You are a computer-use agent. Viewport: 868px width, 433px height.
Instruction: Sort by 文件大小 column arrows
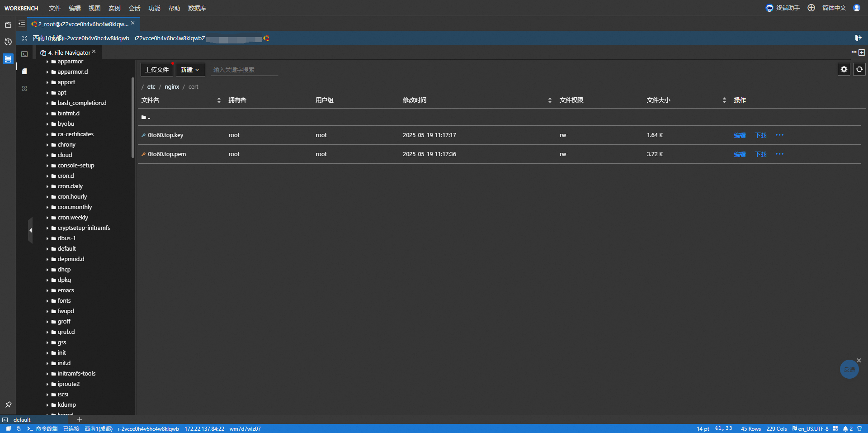click(x=724, y=100)
